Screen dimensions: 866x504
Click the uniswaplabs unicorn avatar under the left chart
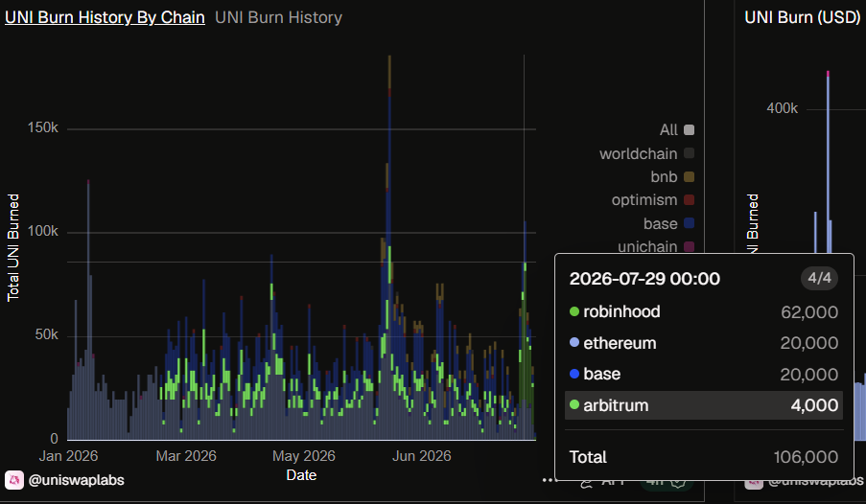14,480
